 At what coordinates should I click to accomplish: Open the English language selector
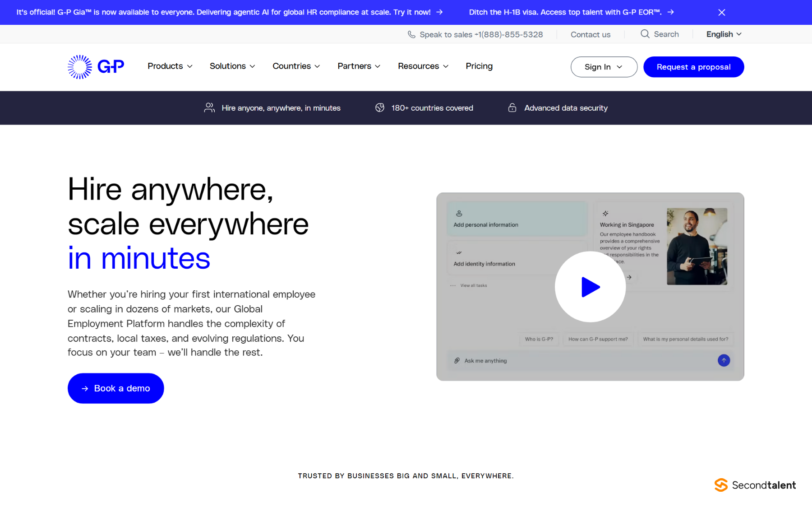[724, 34]
